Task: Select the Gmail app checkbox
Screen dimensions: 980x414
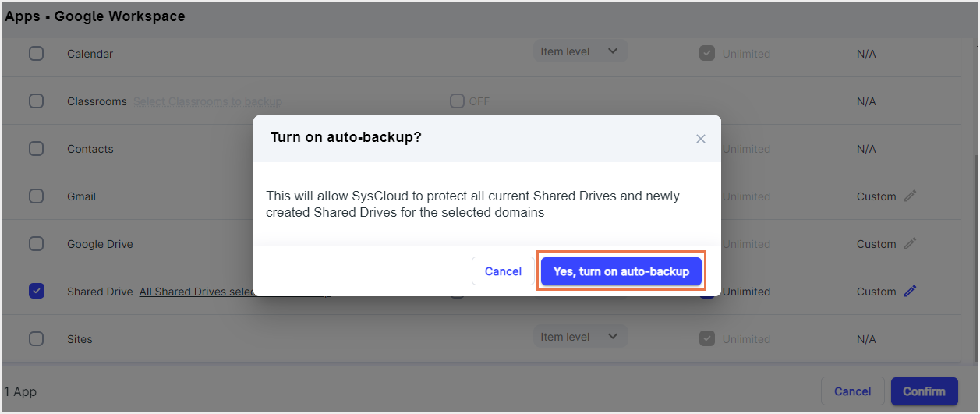Action: (x=37, y=196)
